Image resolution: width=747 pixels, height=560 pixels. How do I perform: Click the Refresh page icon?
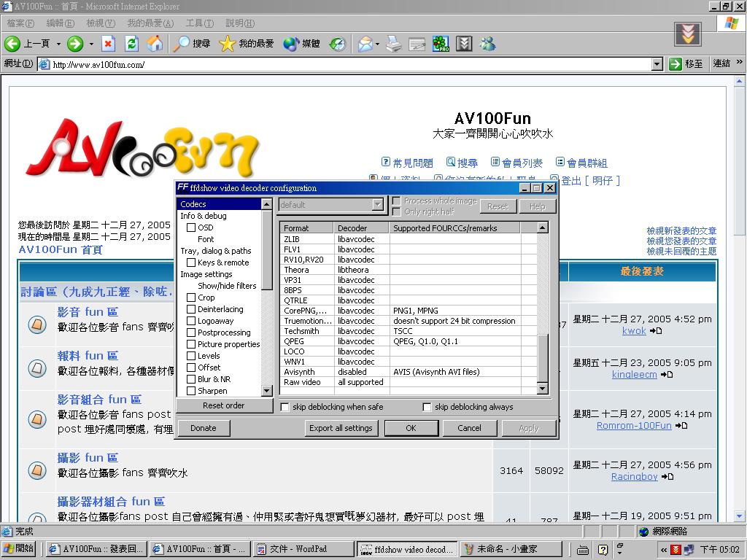(131, 44)
